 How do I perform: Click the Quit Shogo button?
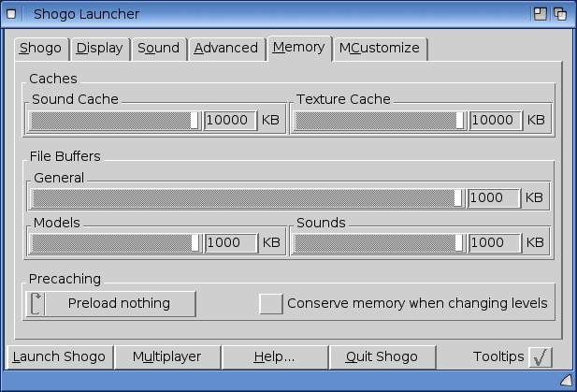pyautogui.click(x=382, y=357)
